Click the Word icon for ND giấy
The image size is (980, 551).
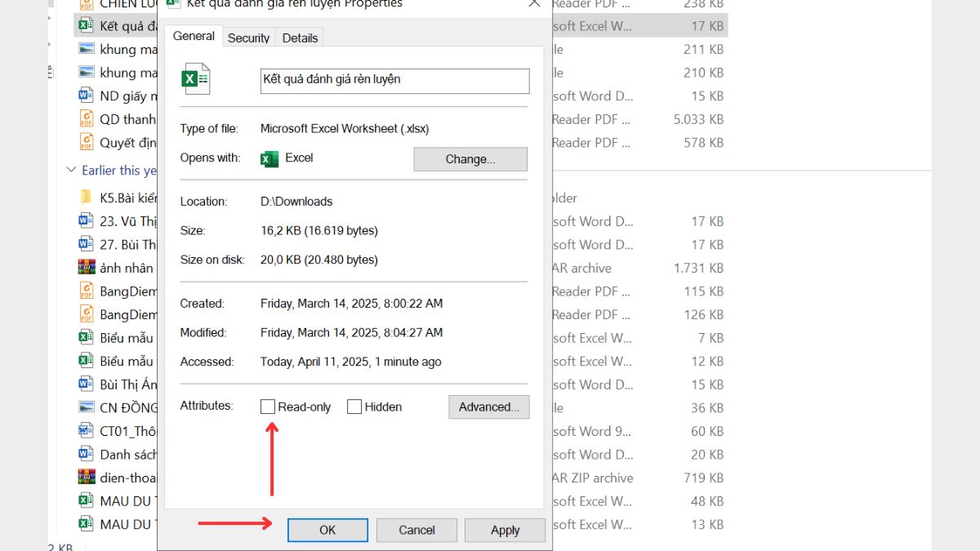pyautogui.click(x=87, y=96)
